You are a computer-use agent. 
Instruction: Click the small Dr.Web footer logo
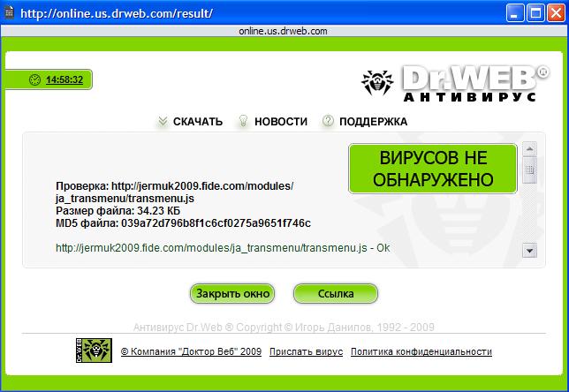point(91,351)
